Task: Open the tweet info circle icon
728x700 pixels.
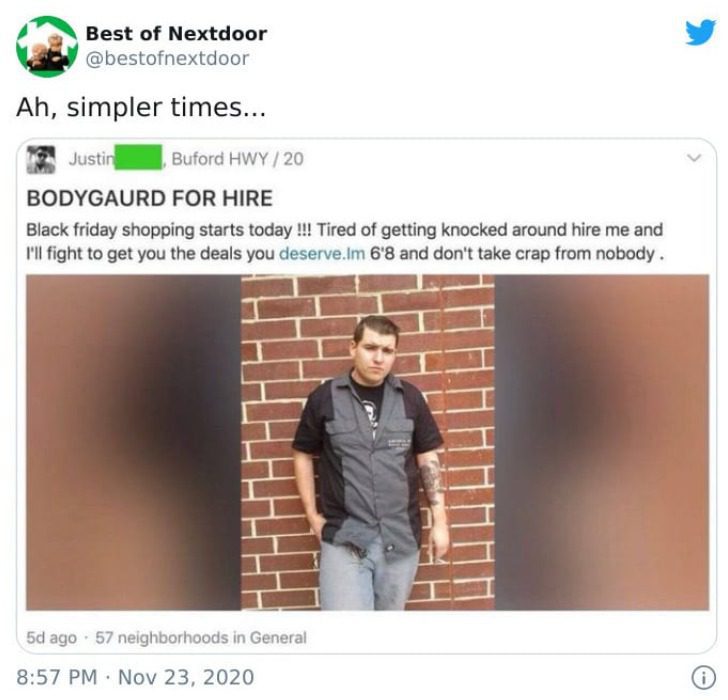Action: 704,677
